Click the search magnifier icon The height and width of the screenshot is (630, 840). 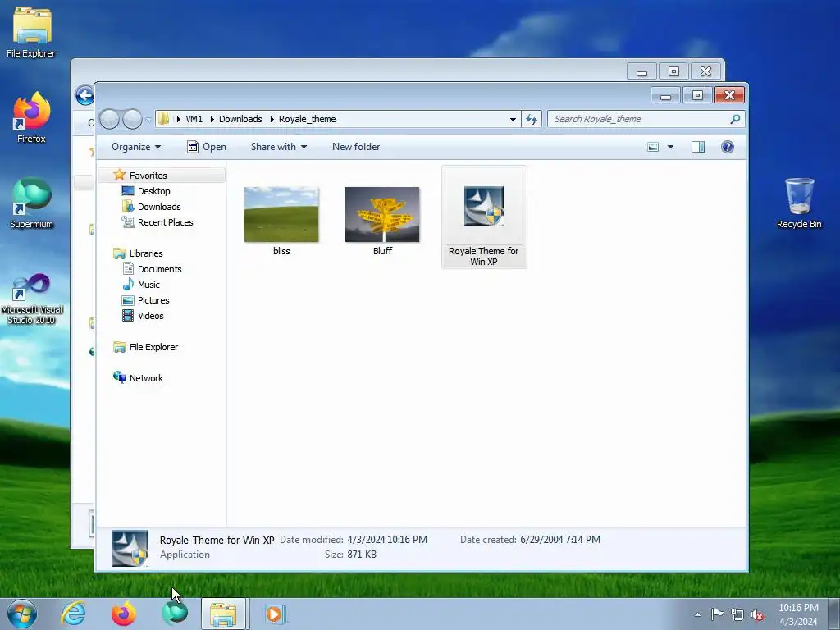[736, 119]
